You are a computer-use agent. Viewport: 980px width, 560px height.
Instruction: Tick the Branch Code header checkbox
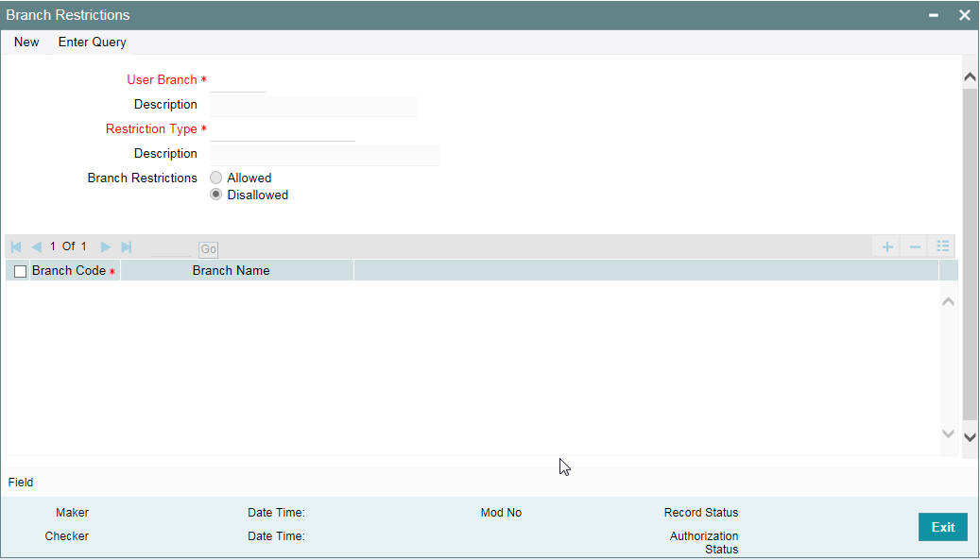coord(21,272)
